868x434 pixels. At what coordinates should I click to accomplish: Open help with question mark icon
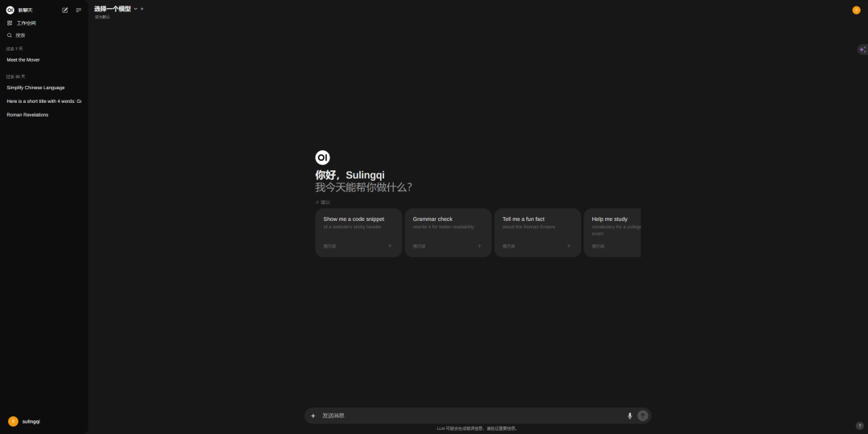[860, 426]
